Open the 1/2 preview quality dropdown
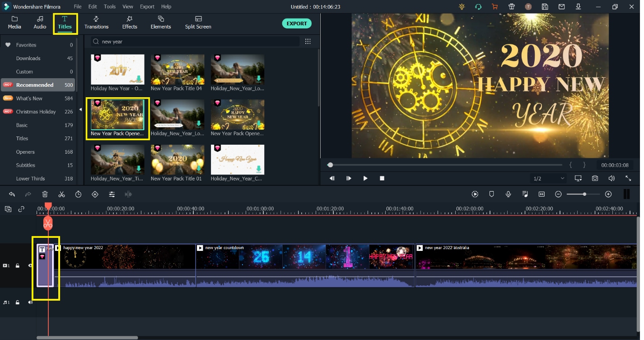 (549, 179)
